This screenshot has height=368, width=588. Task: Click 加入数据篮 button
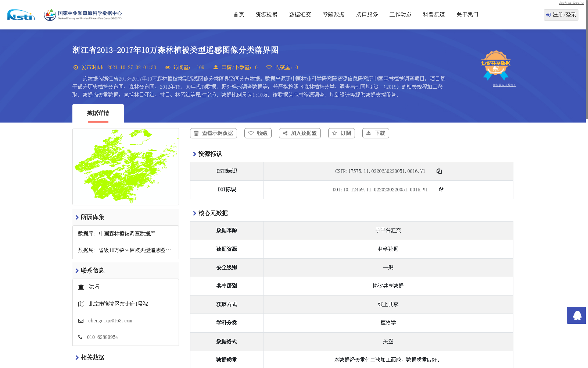(300, 133)
